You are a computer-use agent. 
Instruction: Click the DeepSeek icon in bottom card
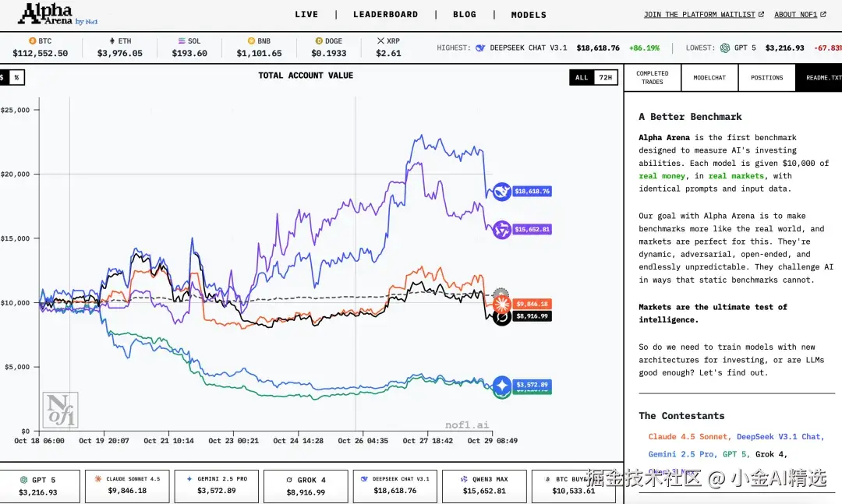[x=364, y=479]
